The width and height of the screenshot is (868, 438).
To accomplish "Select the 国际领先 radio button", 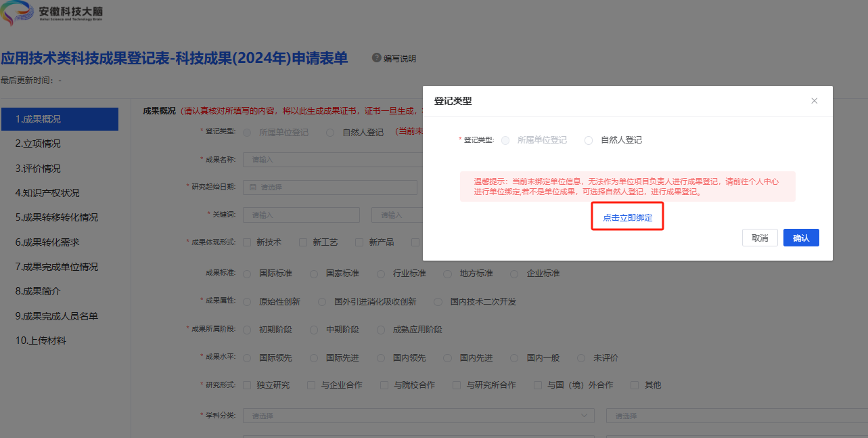I will (x=247, y=357).
